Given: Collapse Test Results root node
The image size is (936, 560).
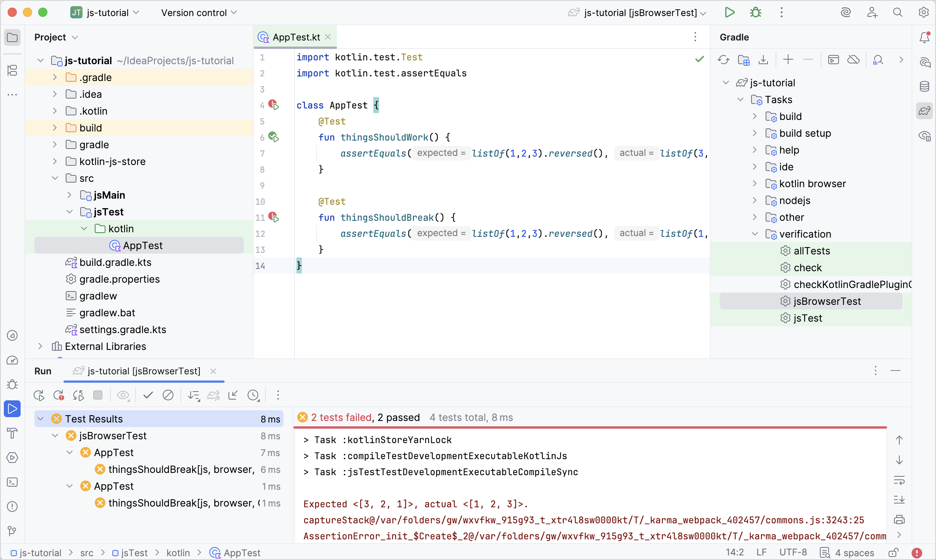Looking at the screenshot, I should 40,419.
